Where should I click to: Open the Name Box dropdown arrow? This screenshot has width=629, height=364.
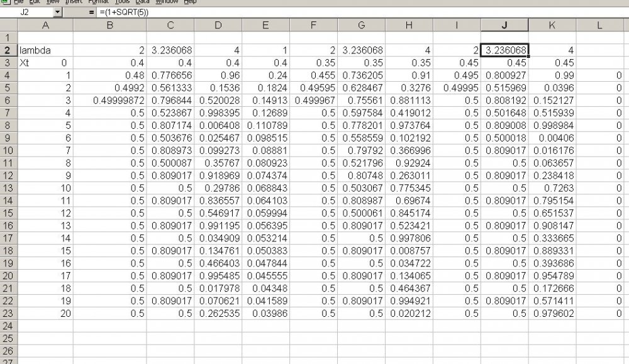[57, 13]
